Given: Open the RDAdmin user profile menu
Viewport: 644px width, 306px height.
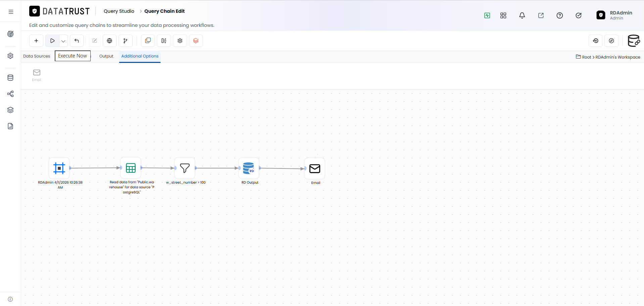Looking at the screenshot, I should [x=614, y=15].
